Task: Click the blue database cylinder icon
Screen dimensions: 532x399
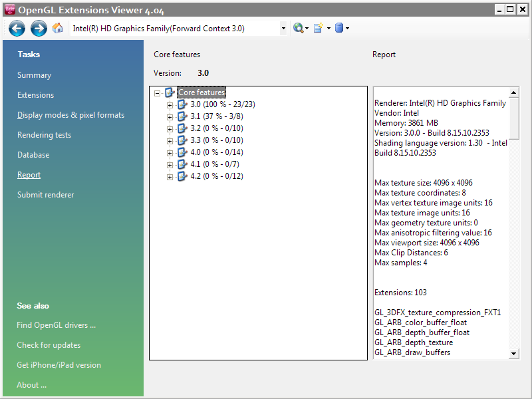Action: pos(339,28)
